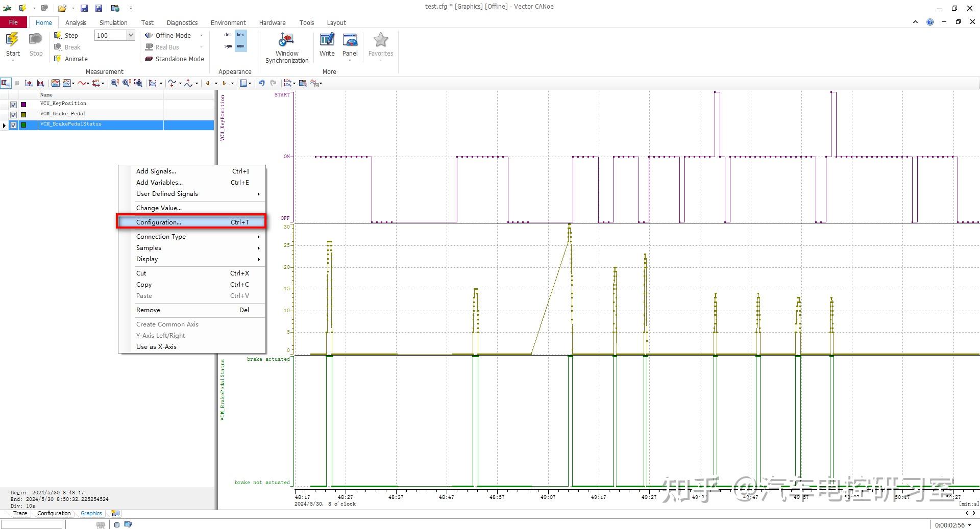980x529 pixels.
Task: Expand Samples submenu
Action: (x=192, y=248)
